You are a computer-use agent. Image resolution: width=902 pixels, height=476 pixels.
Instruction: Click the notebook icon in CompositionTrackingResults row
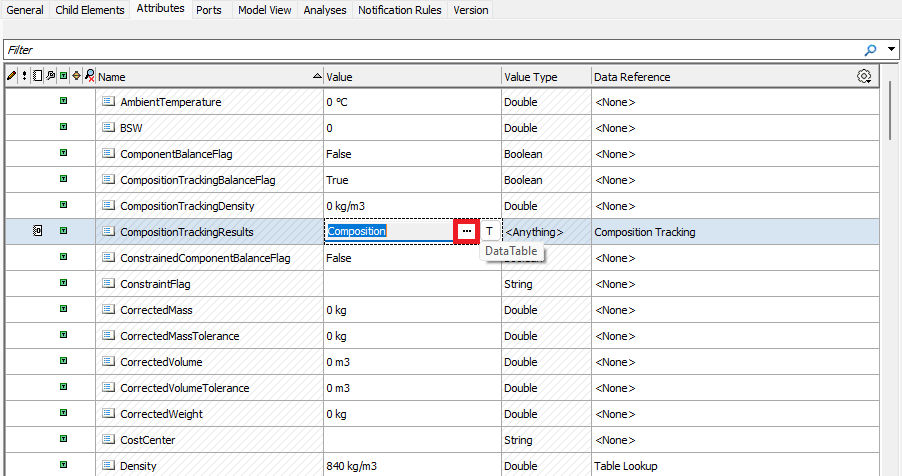pos(37,231)
